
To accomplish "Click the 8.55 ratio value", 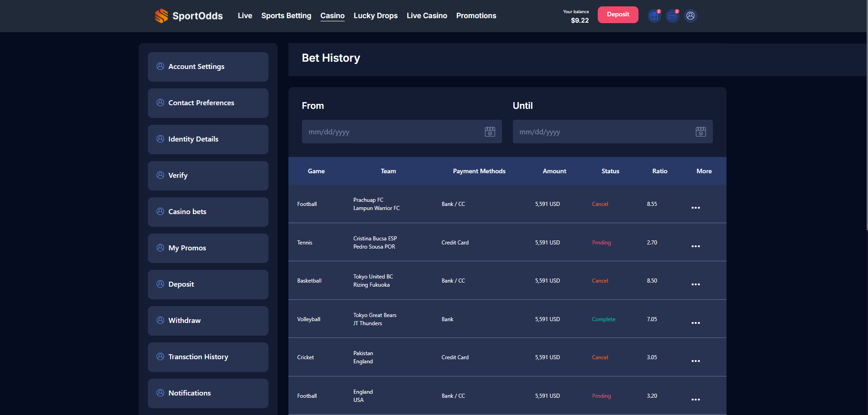I will (x=652, y=204).
